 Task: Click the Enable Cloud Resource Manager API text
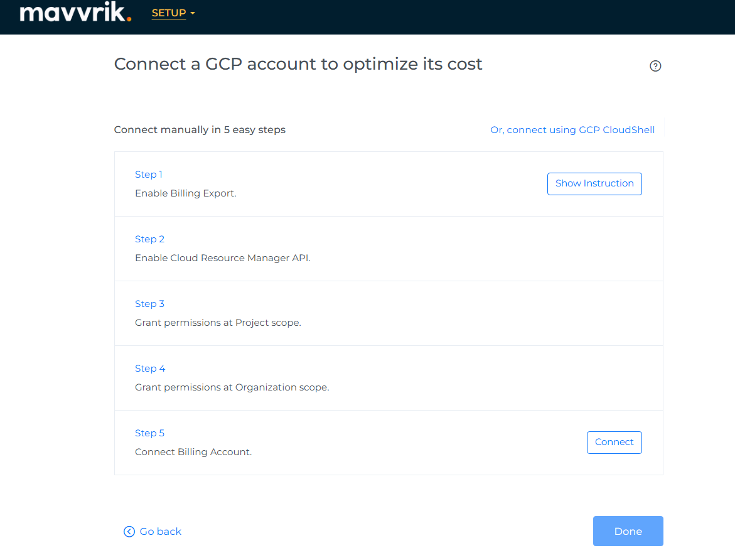point(223,258)
